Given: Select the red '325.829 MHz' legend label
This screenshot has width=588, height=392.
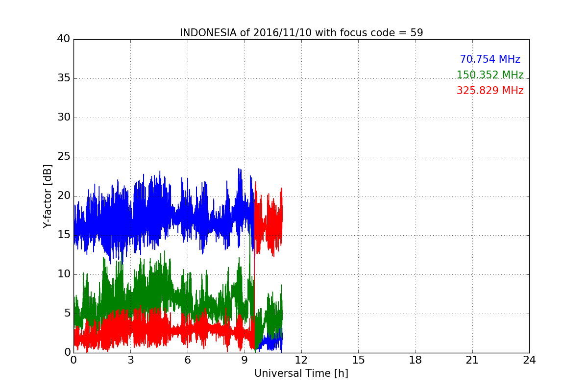Looking at the screenshot, I should [490, 91].
